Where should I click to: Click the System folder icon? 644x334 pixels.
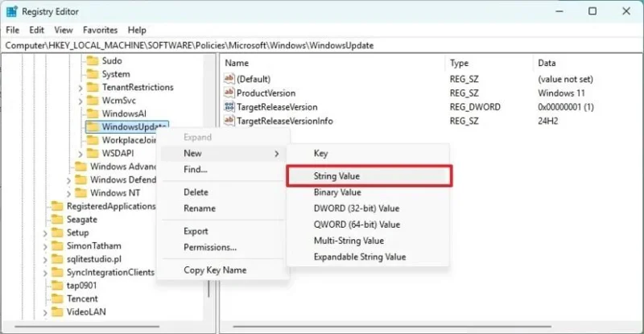(93, 74)
